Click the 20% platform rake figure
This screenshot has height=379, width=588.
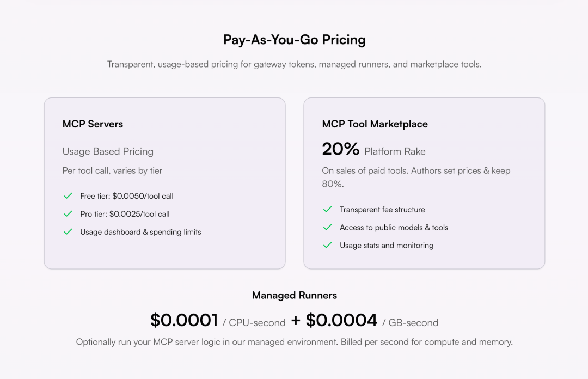341,149
